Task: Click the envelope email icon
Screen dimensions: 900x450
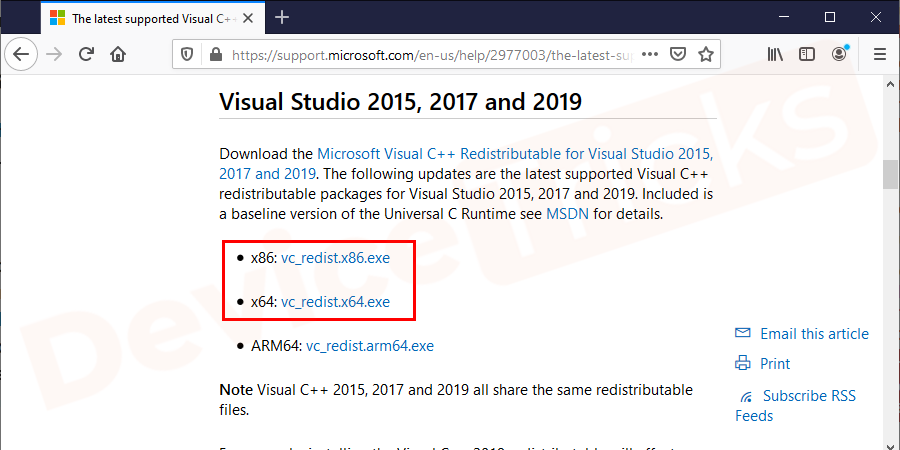Action: (743, 333)
